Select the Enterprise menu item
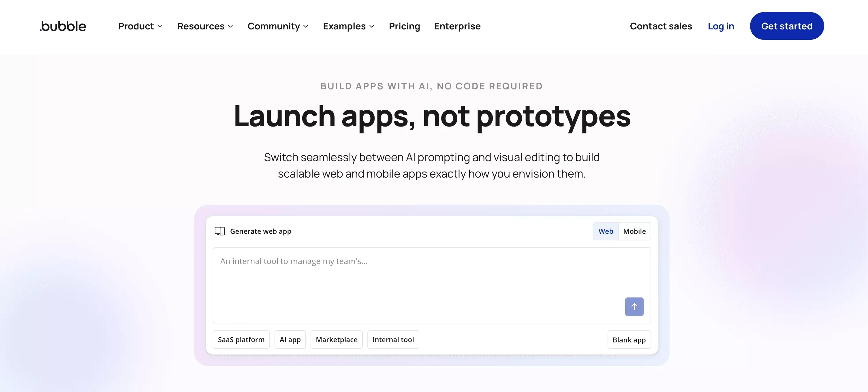The width and height of the screenshot is (868, 392). 457,26
